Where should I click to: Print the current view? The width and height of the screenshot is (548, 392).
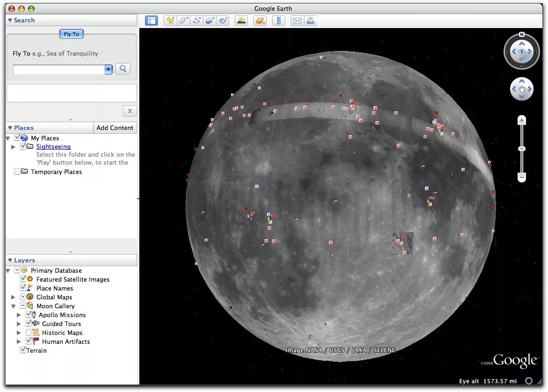(310, 21)
